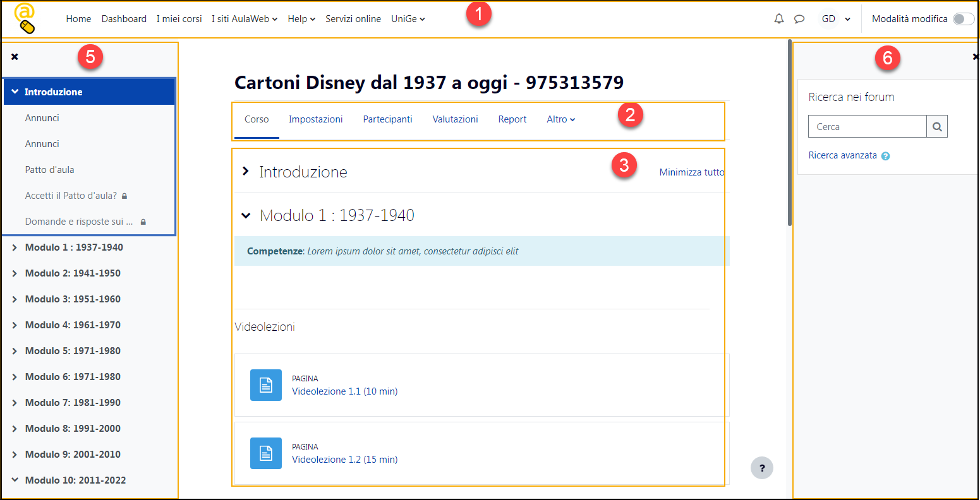Viewport: 980px width, 500px height.
Task: Click the help icon beside Ricerca avanzata
Action: tap(885, 156)
